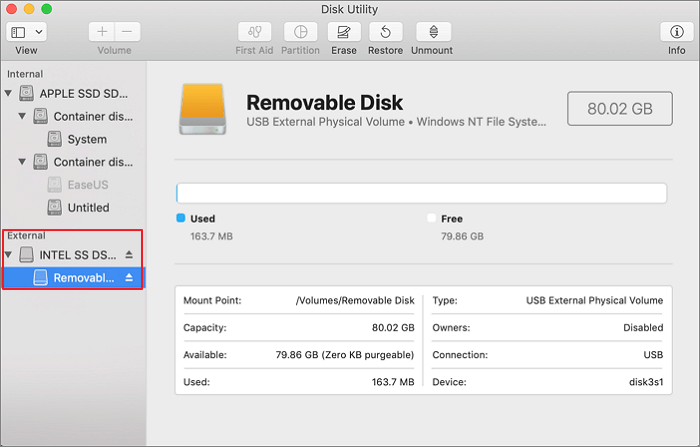Collapse the second Container disk item
The image size is (700, 447).
22,162
